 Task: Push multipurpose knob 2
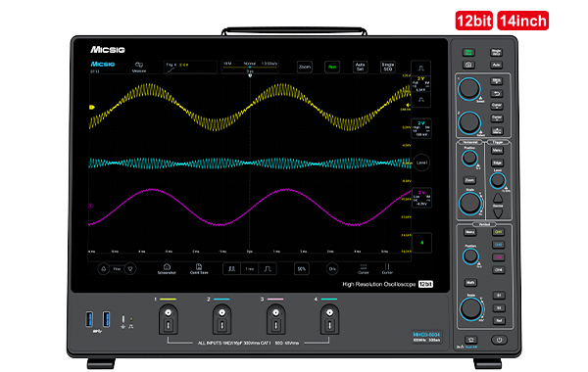[x=469, y=122]
